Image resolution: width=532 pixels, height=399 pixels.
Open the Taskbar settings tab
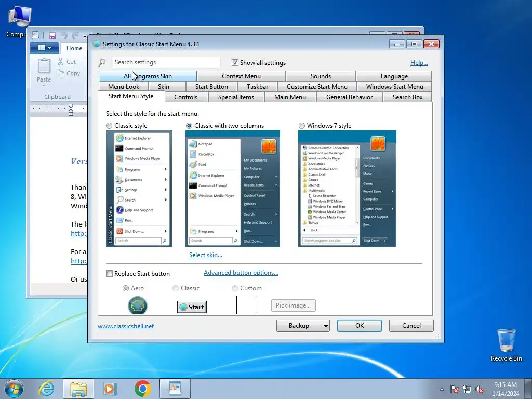coord(257,87)
